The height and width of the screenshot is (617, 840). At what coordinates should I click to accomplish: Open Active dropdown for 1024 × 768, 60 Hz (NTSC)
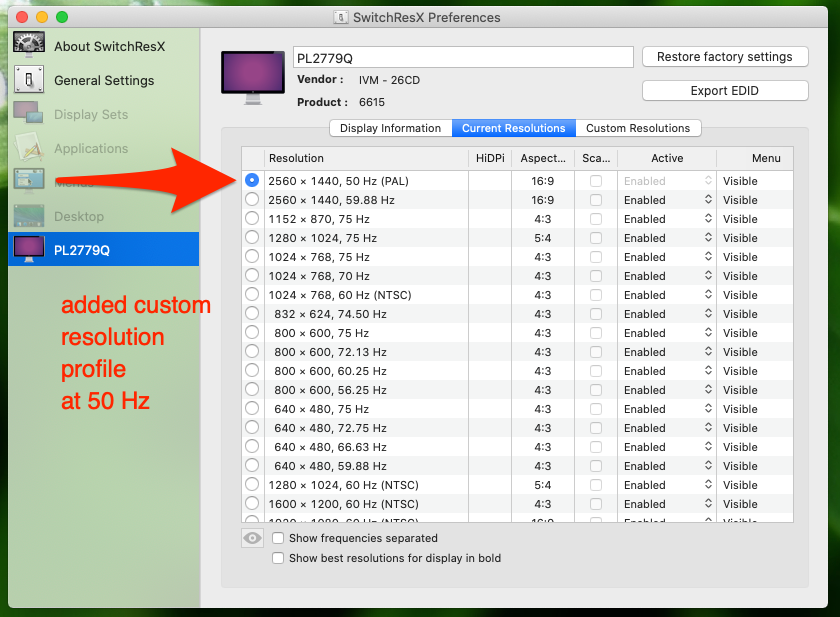tap(667, 295)
